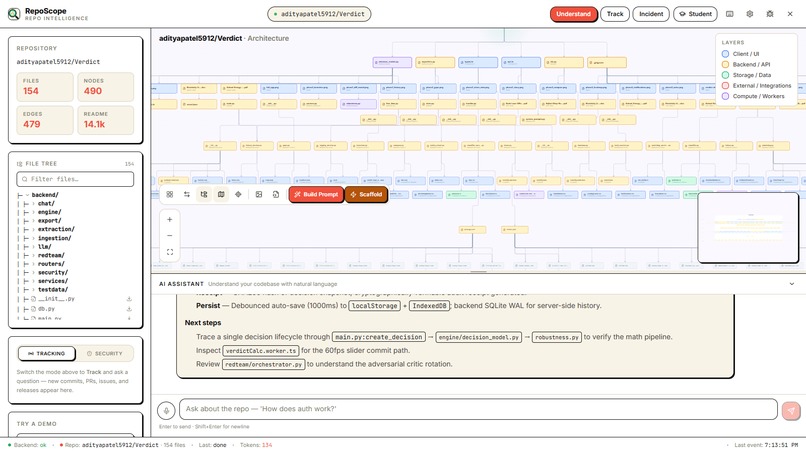Viewport: 806px width, 453px height.
Task: Click engine/decision_model.py code reference
Action: 479,337
